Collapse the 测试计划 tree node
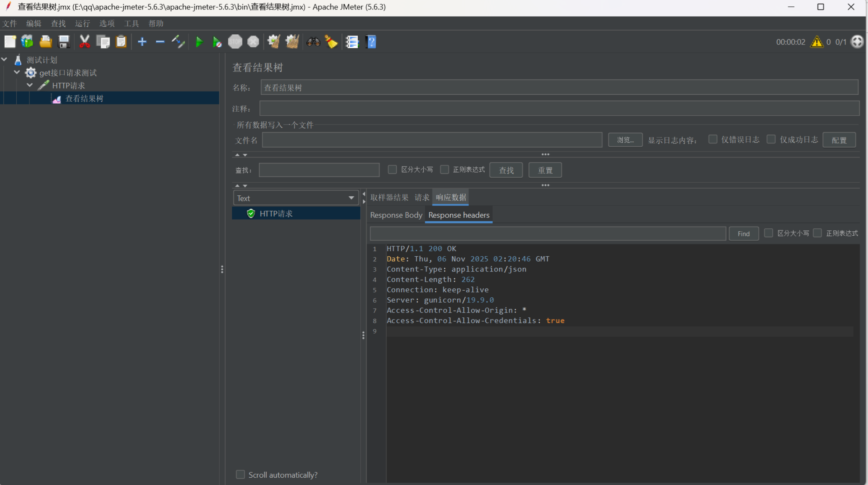The image size is (868, 485). pyautogui.click(x=5, y=60)
